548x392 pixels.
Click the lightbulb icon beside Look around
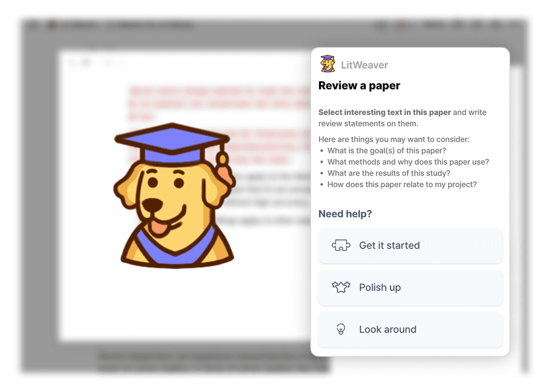pos(341,329)
